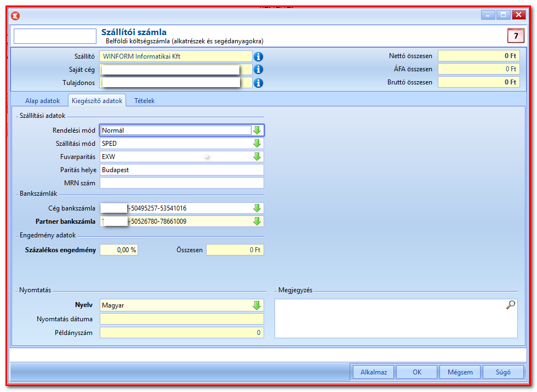Expand the Rendelési mód dropdown arrow
The width and height of the screenshot is (537, 392).
point(257,130)
